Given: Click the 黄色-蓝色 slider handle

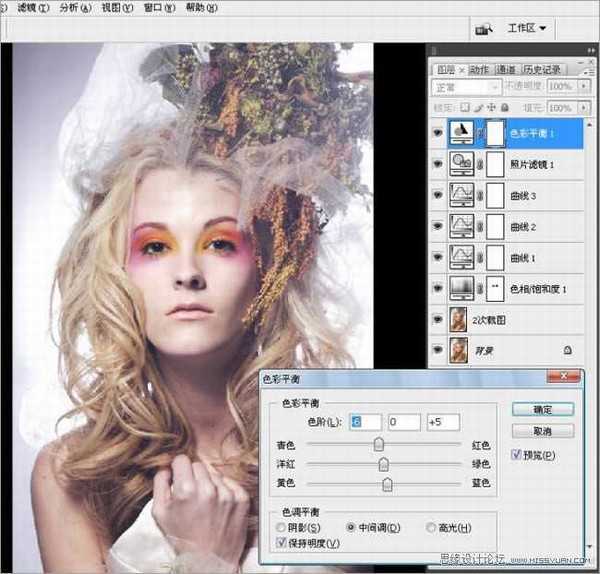Looking at the screenshot, I should (387, 484).
